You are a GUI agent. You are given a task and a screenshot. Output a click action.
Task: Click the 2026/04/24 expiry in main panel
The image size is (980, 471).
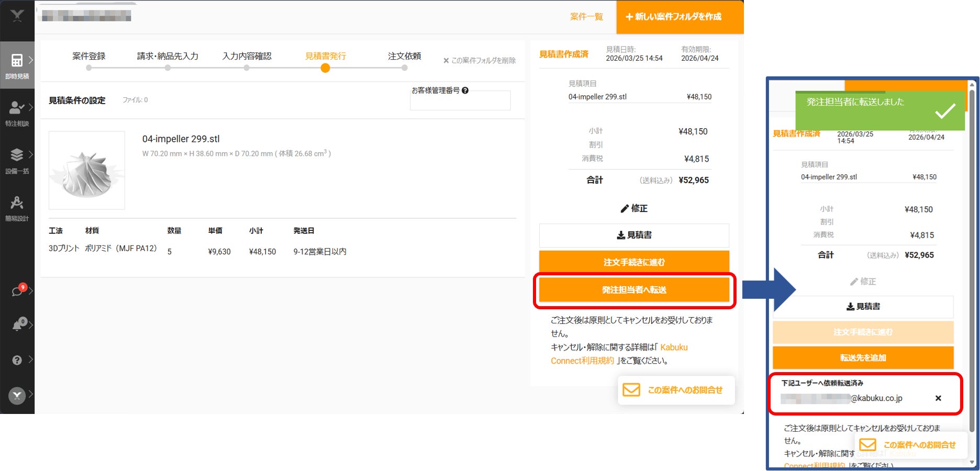pos(700,59)
